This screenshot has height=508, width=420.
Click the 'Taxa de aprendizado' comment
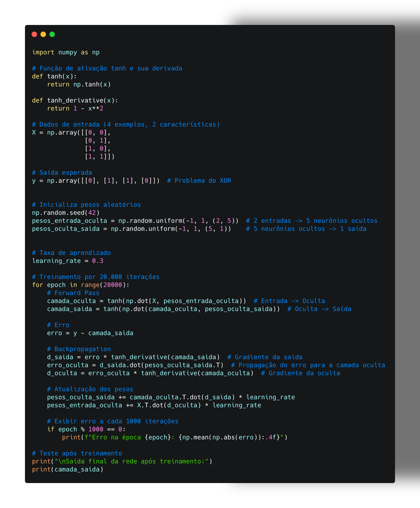point(71,253)
